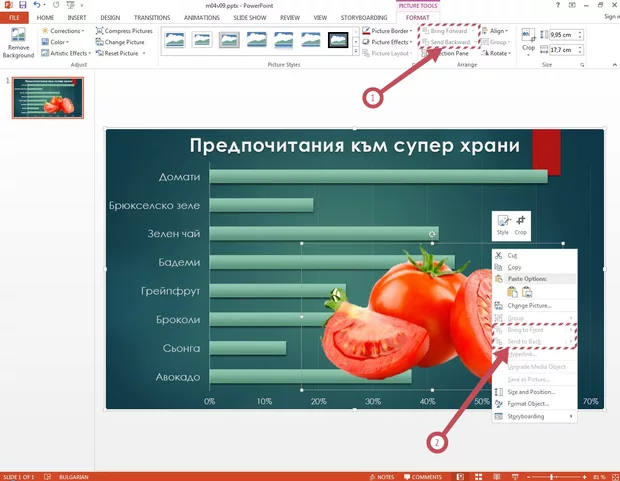Switch to the ANIMATIONS tab

click(x=202, y=18)
